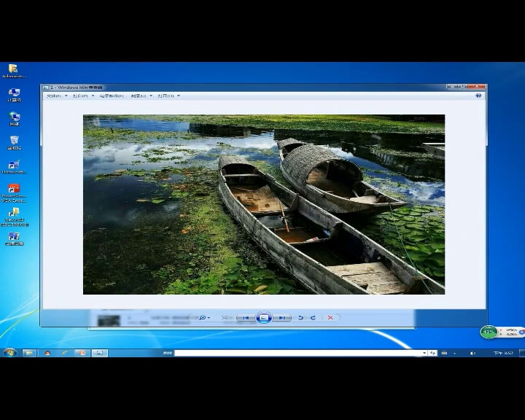The image size is (525, 420).
Task: Open the QQ penguin taskbar icon
Action: [47, 353]
